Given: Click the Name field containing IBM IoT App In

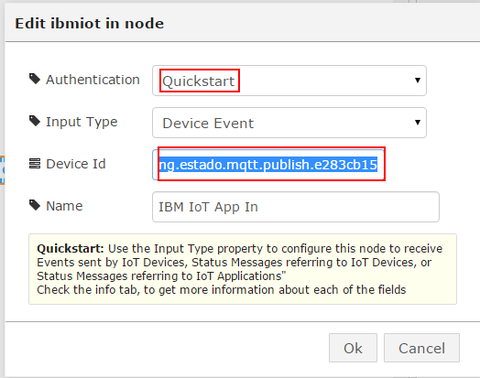Looking at the screenshot, I should pos(296,207).
